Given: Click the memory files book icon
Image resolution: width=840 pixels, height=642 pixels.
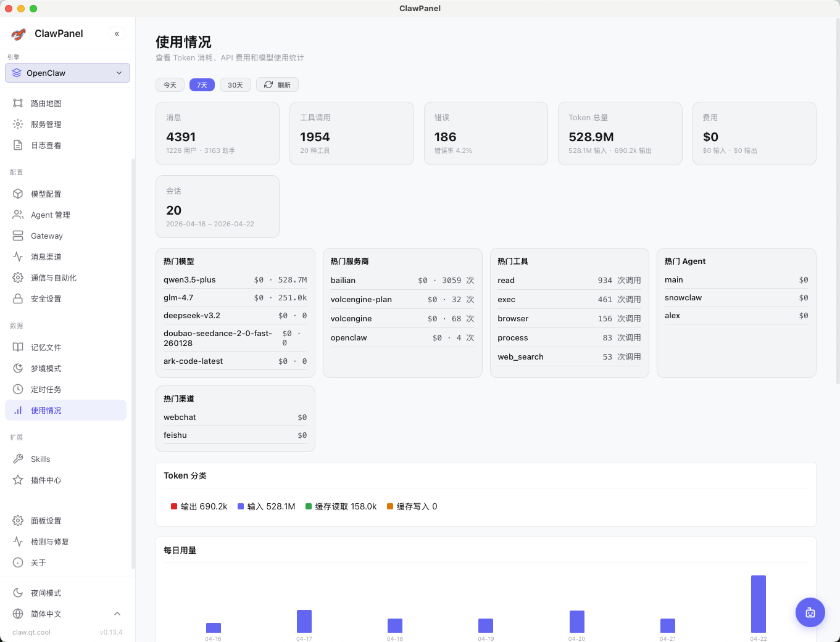Looking at the screenshot, I should pos(18,347).
